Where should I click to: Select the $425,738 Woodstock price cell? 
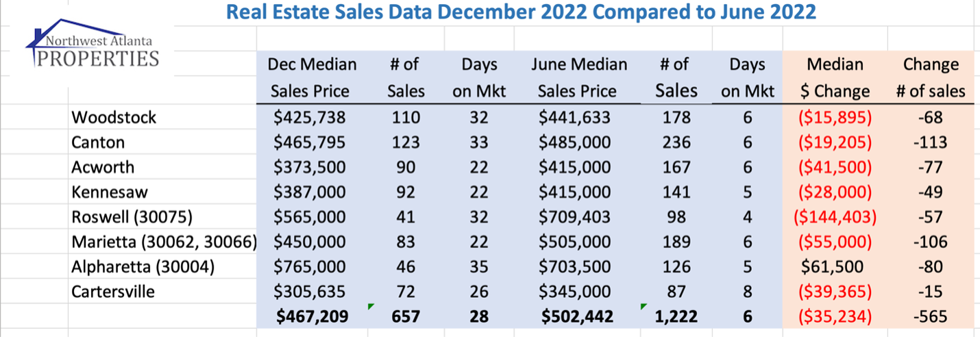click(309, 117)
